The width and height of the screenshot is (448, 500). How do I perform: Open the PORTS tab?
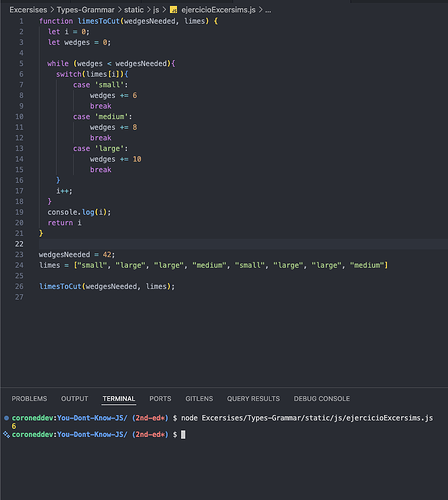click(160, 399)
